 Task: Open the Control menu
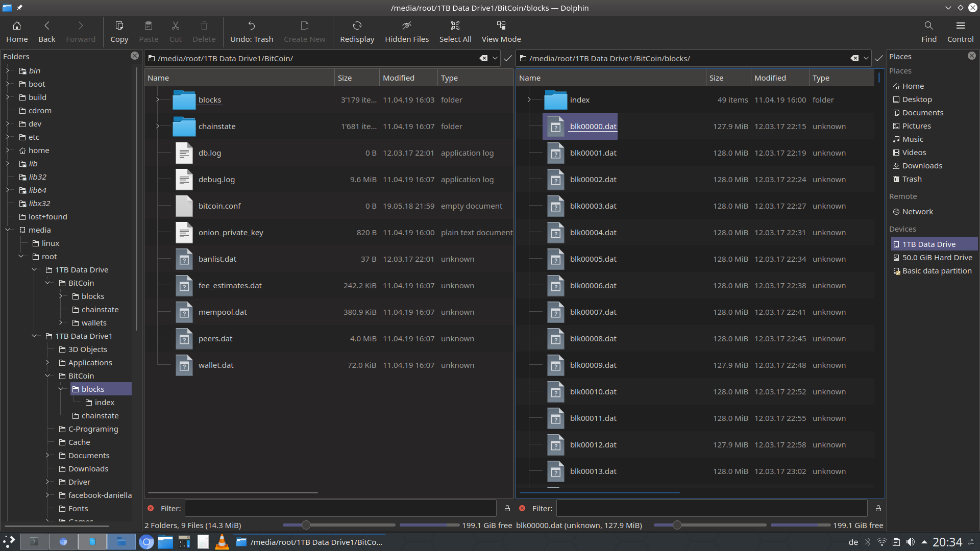(x=960, y=32)
